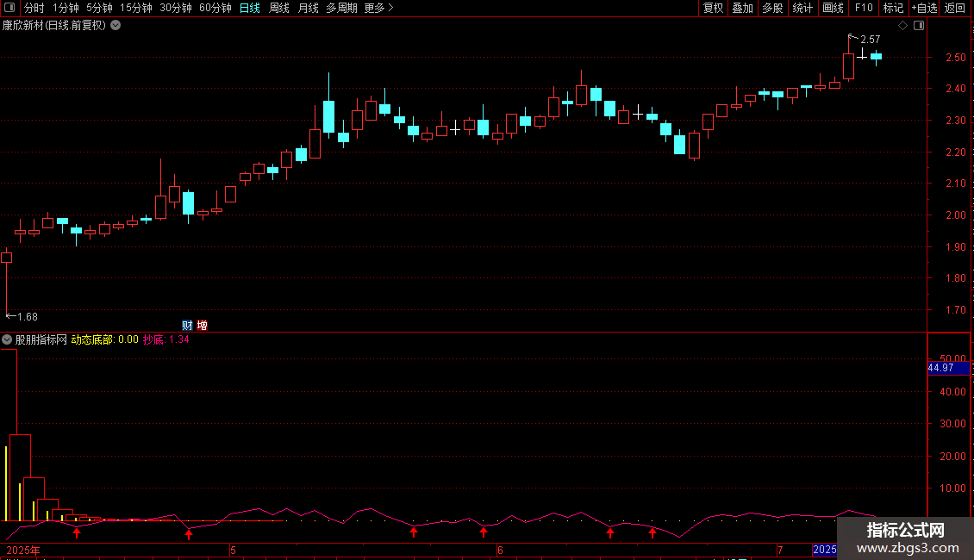The height and width of the screenshot is (560, 974).
Task: Click the 44.97 indicator value box
Action: click(x=948, y=368)
